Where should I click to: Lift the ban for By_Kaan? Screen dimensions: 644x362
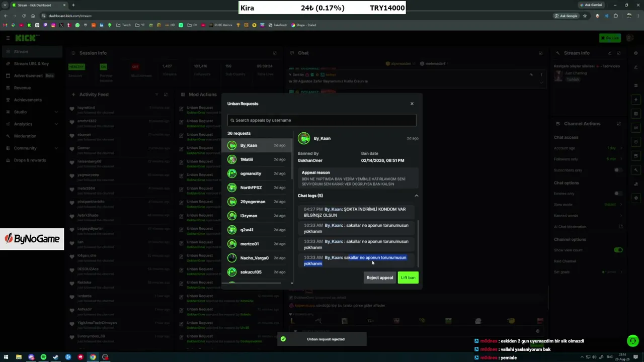point(408,278)
